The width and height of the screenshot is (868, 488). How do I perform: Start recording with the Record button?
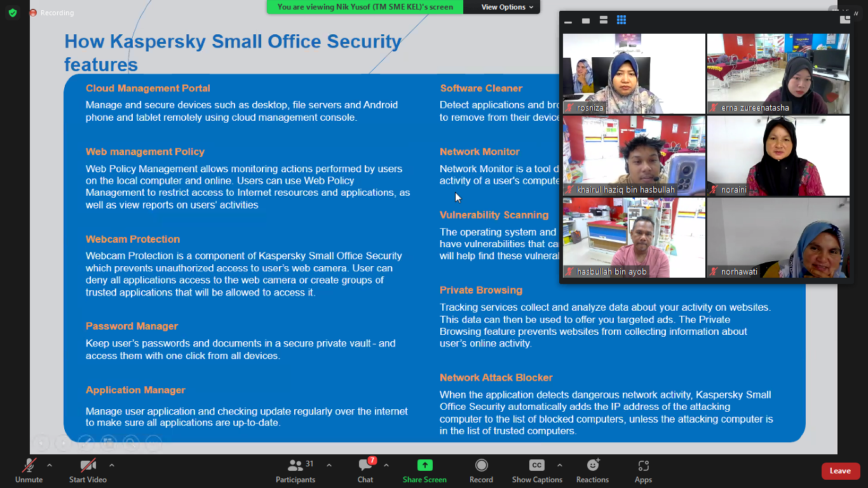(481, 471)
